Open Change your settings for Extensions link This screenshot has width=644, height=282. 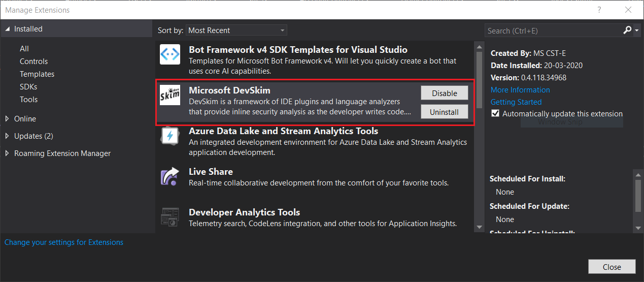coord(64,242)
